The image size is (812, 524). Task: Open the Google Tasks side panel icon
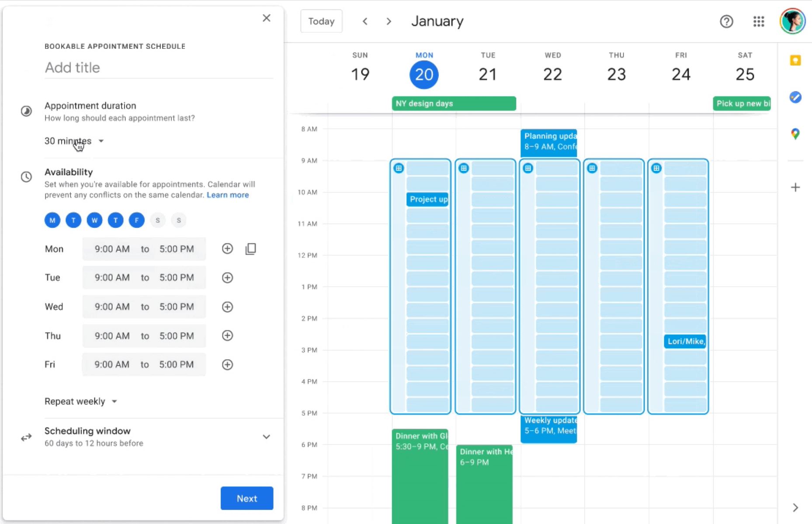point(795,97)
